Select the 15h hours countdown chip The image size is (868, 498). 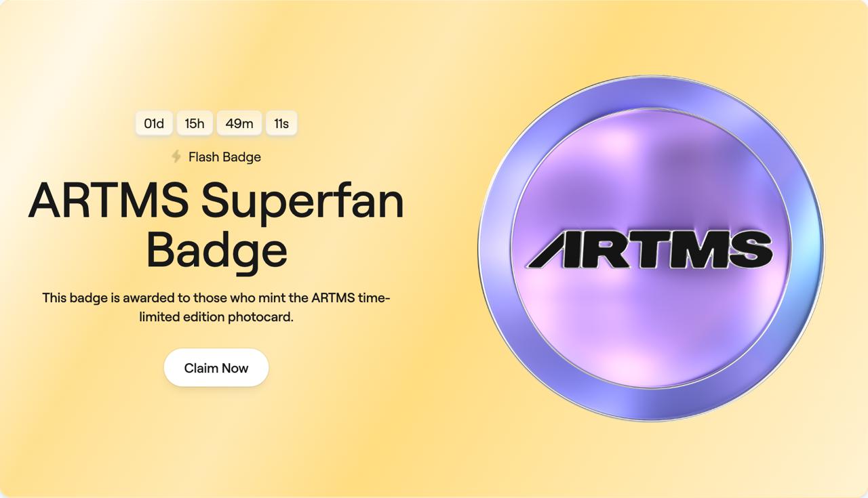(195, 123)
